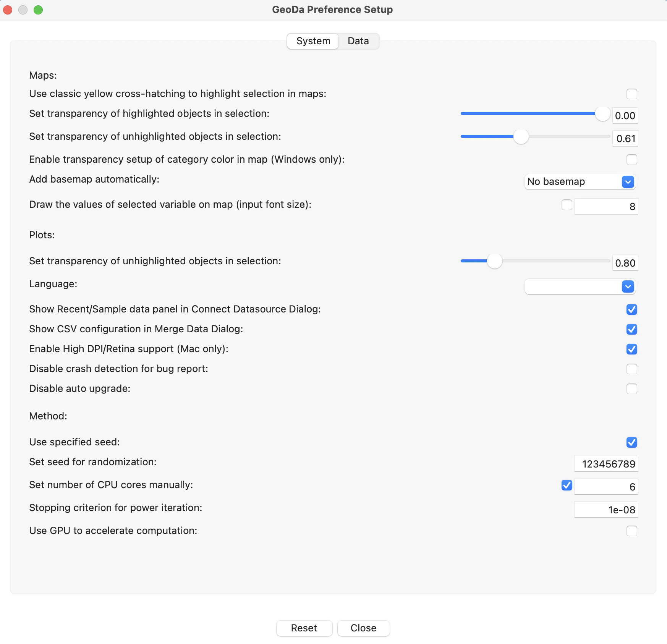Open the Language dropdown
Screen dimensions: 667x644
point(580,286)
